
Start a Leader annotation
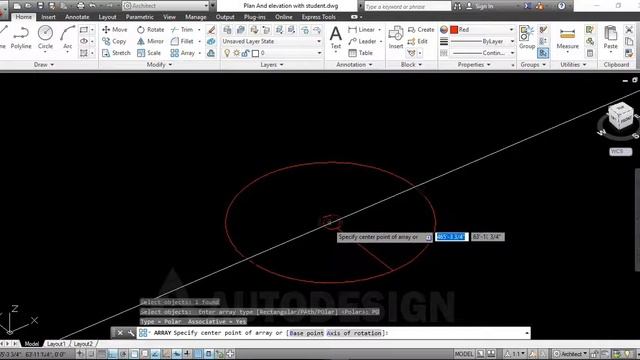(362, 41)
